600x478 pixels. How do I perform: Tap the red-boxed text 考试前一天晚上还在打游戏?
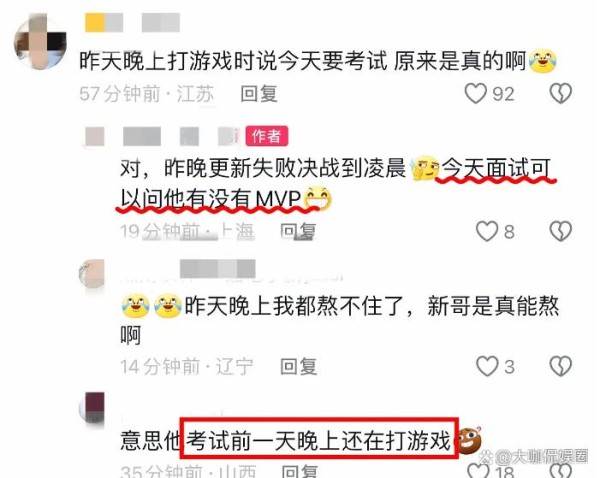[x=319, y=438]
